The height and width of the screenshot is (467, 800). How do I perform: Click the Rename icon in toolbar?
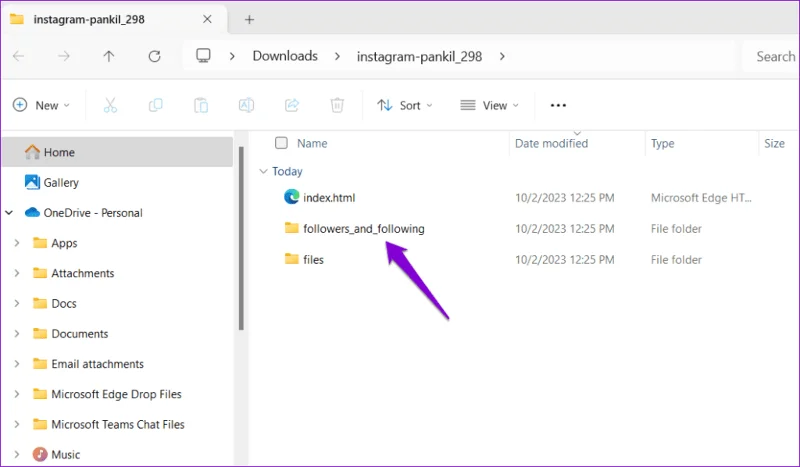point(246,105)
